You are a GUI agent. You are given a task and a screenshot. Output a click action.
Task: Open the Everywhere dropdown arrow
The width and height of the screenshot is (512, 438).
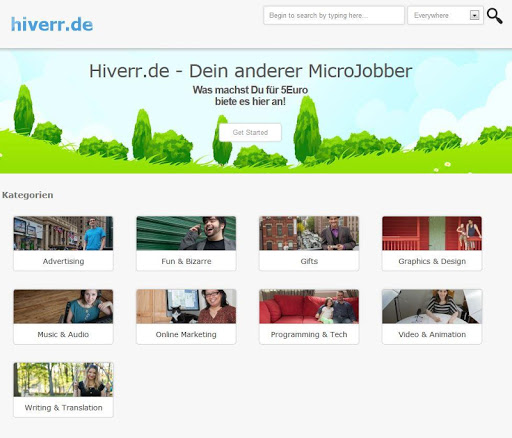click(x=474, y=15)
